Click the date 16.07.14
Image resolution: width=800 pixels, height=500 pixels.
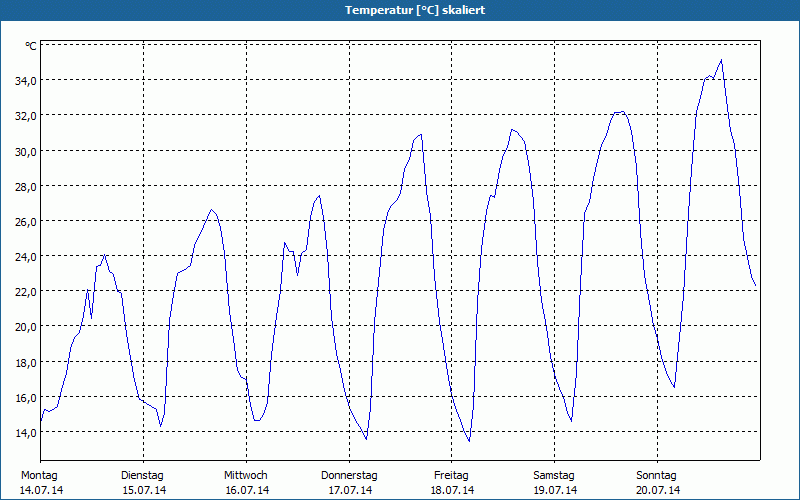tap(247, 490)
